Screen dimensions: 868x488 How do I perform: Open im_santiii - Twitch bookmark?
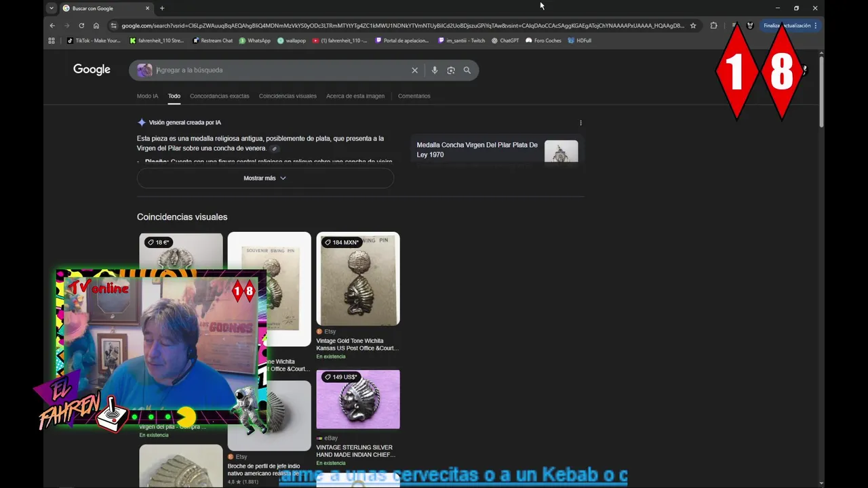[462, 41]
